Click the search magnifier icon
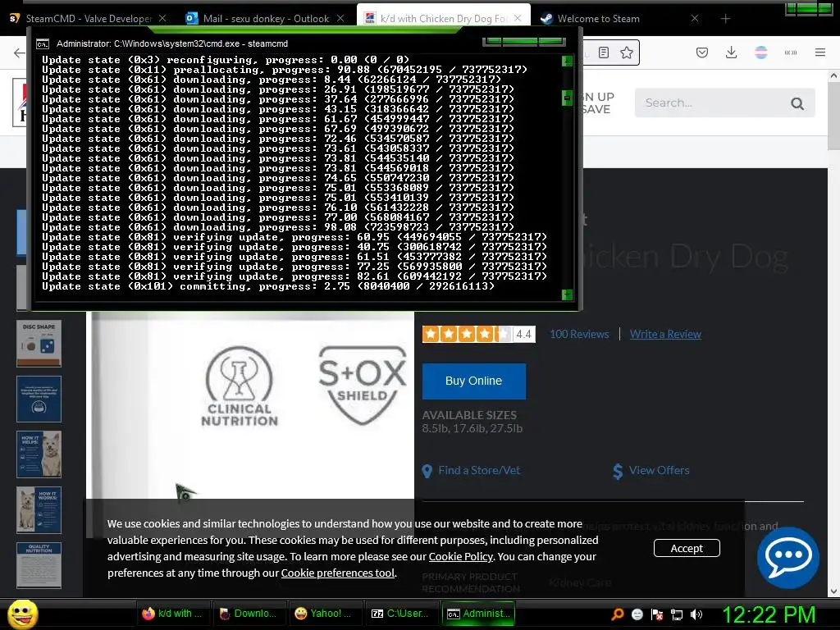This screenshot has width=840, height=630. point(797,103)
